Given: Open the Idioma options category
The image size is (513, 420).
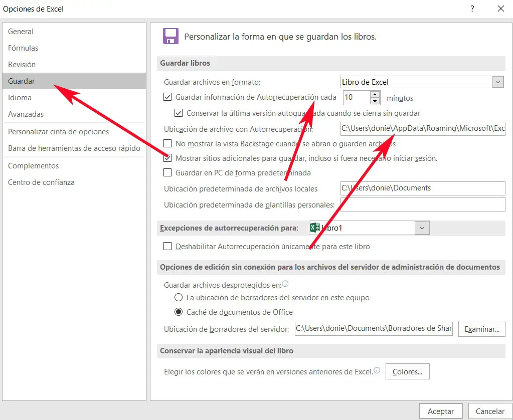Looking at the screenshot, I should (x=74, y=97).
